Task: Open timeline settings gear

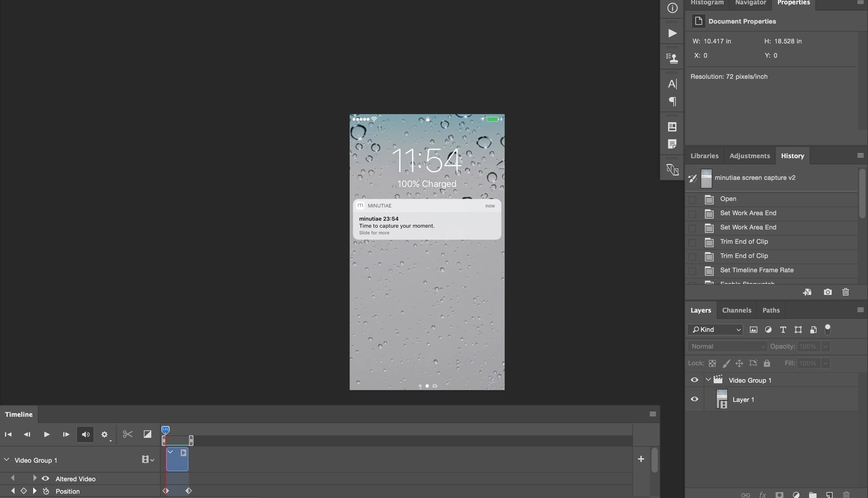Action: (x=104, y=434)
